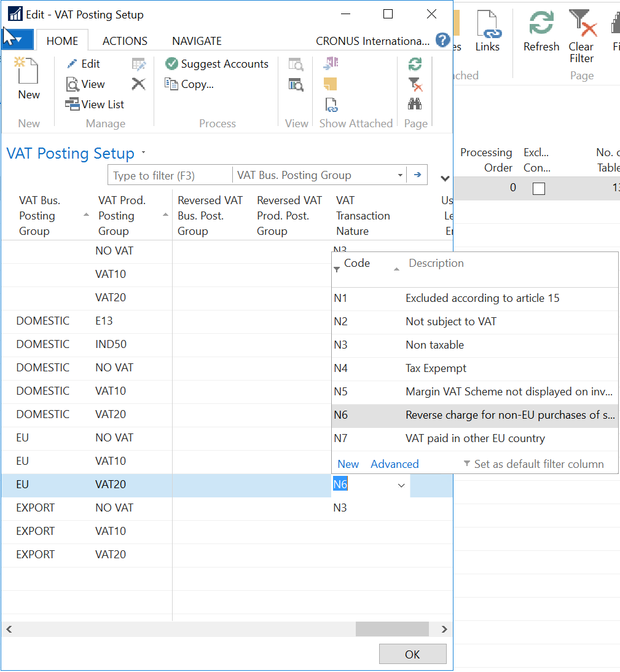Image resolution: width=620 pixels, height=672 pixels.
Task: Open the N6 cell dropdown arrow
Action: (401, 486)
